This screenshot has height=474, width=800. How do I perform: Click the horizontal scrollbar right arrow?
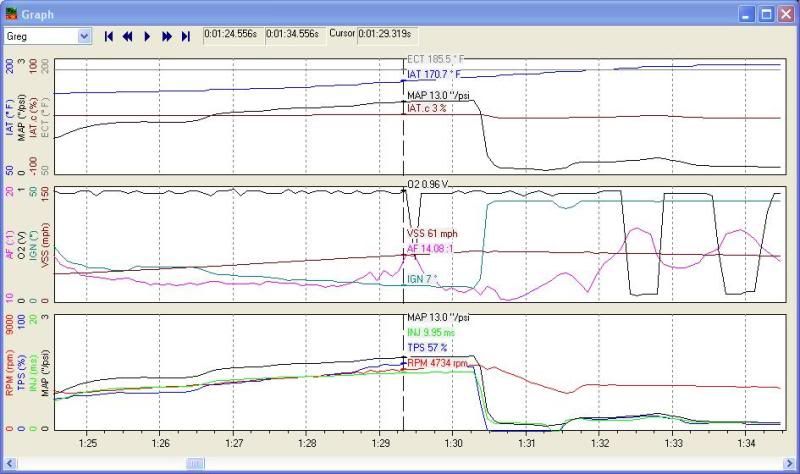[791, 464]
